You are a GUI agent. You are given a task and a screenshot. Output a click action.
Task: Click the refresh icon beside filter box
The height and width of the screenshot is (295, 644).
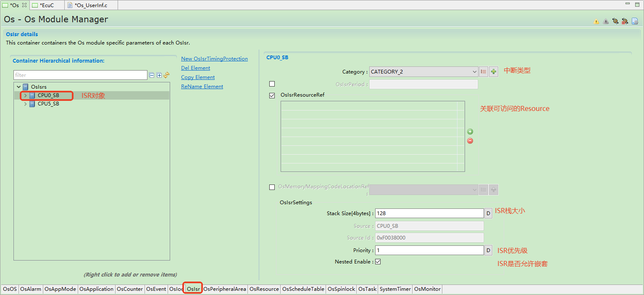point(167,75)
